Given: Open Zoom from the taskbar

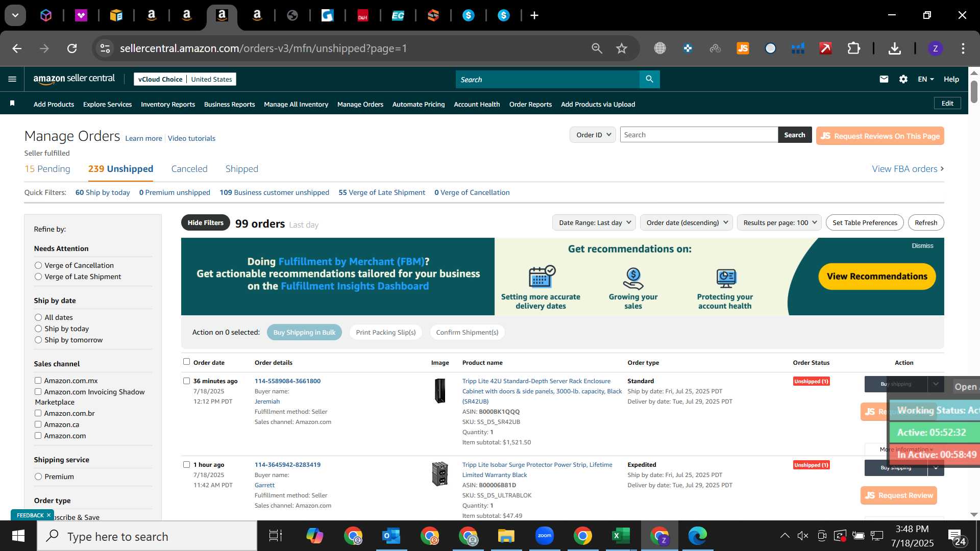Looking at the screenshot, I should coord(544,536).
